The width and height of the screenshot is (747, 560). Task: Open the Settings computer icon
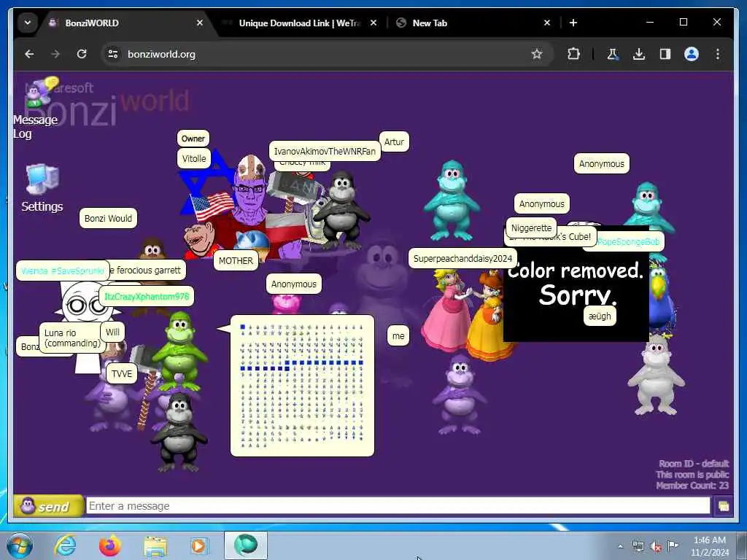42,187
